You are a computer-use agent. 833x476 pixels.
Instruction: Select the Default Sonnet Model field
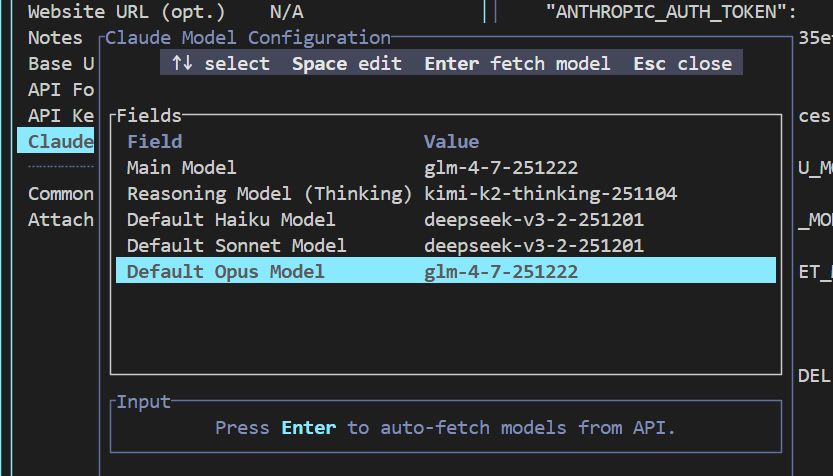tap(446, 246)
